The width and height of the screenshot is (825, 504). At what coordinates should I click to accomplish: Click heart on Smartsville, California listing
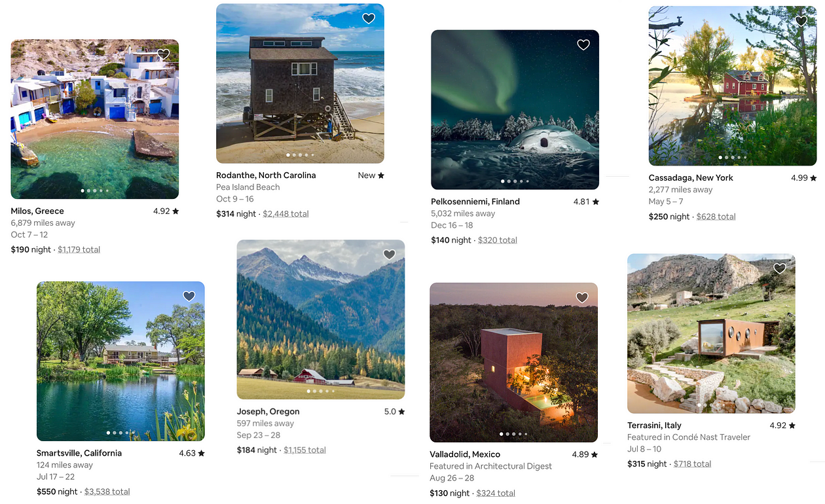pos(189,297)
